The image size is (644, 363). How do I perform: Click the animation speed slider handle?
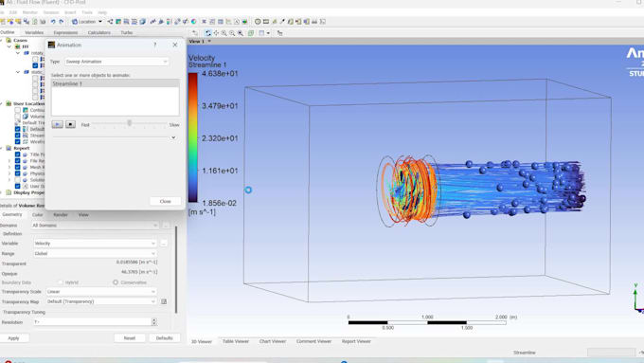tap(130, 123)
